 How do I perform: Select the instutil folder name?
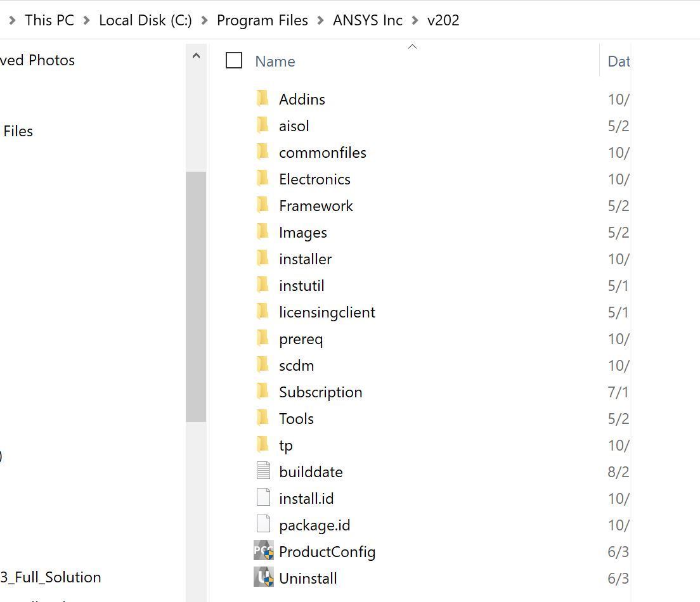pos(302,286)
